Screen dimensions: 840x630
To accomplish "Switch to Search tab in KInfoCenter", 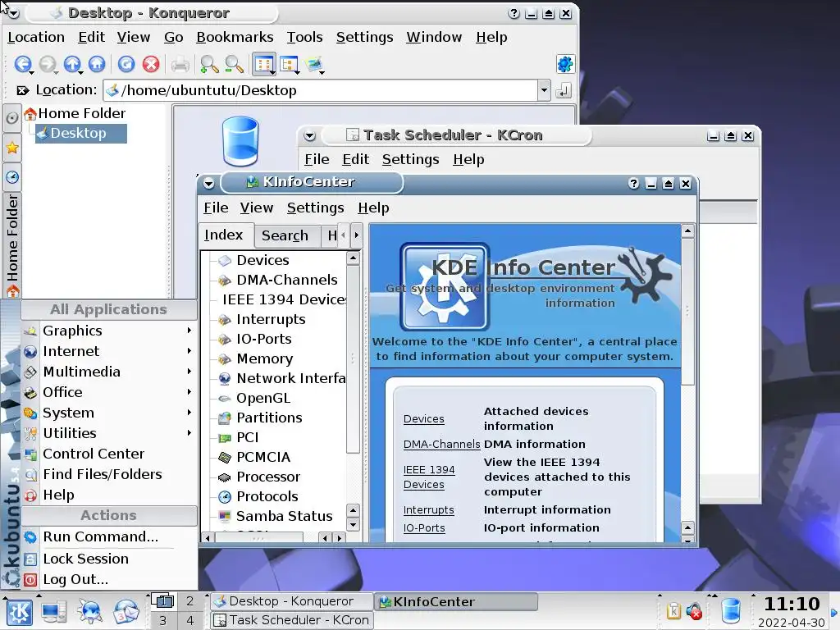I will (x=285, y=235).
